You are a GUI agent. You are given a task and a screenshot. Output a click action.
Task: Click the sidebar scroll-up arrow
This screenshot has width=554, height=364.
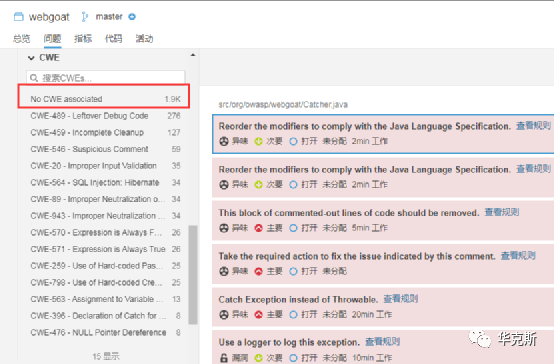click(x=193, y=55)
